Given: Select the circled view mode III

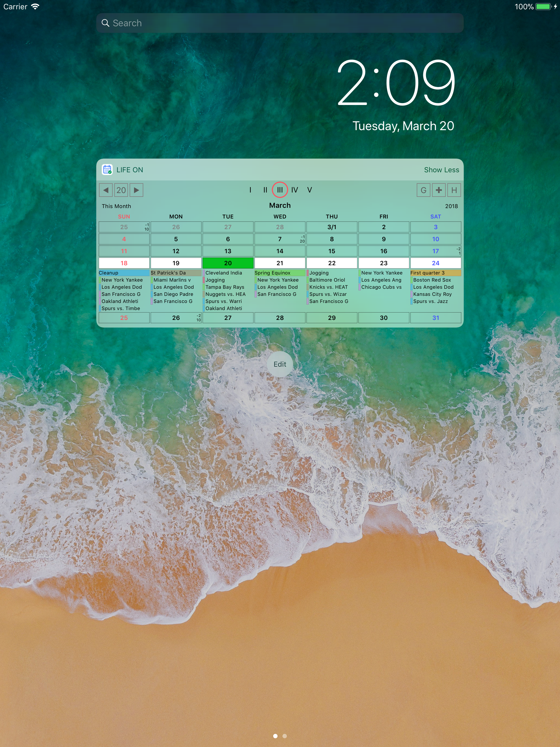Looking at the screenshot, I should tap(280, 190).
